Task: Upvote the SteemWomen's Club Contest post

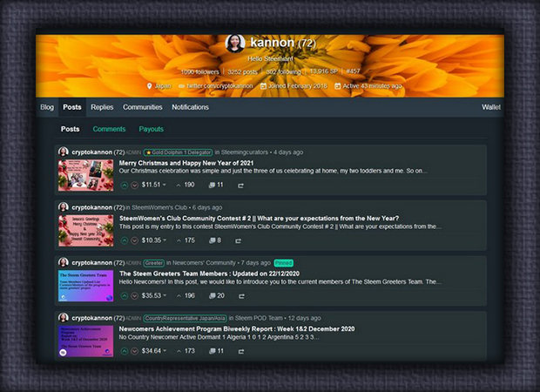Action: pyautogui.click(x=125, y=240)
